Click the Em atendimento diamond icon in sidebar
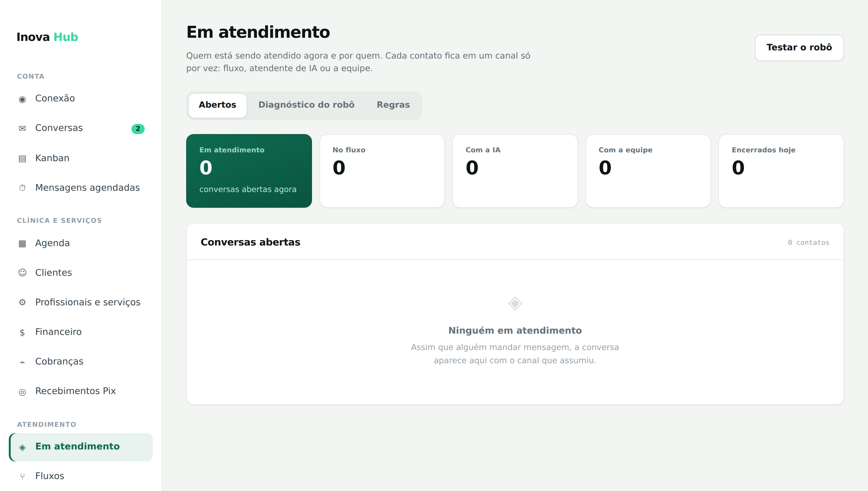 tap(22, 447)
